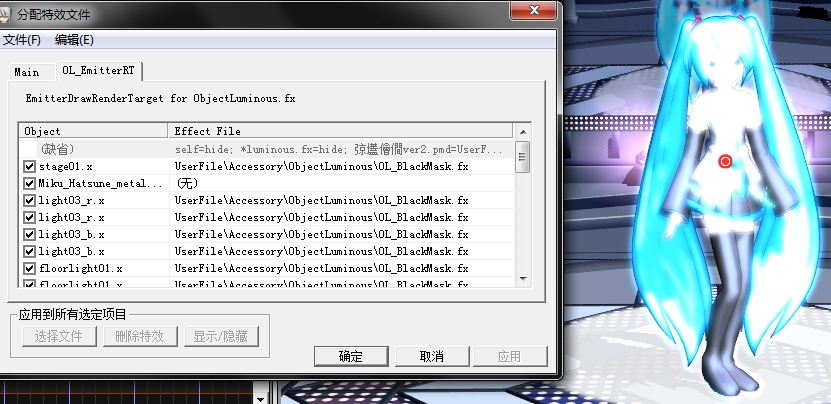Uncheck the first light03_r.x checkbox

[30, 200]
